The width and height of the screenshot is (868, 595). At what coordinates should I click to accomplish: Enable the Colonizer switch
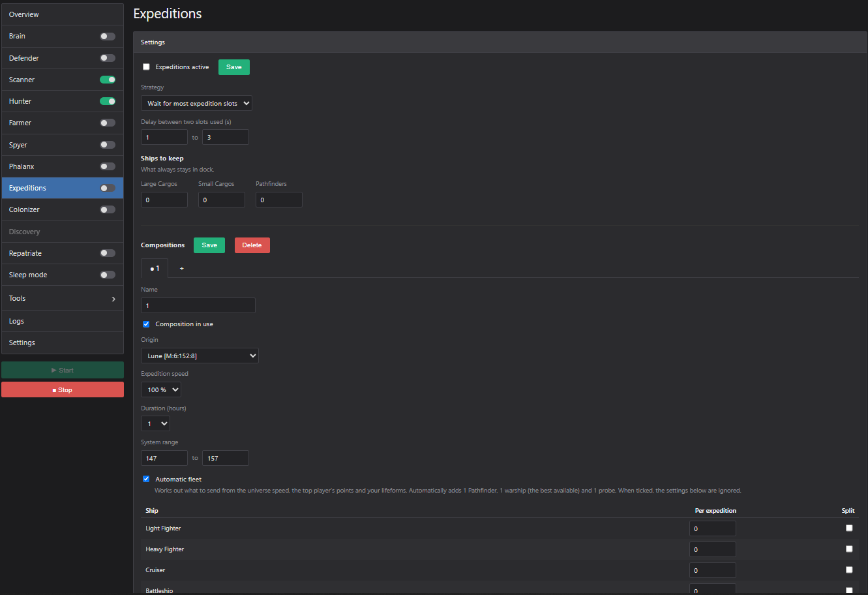(108, 209)
